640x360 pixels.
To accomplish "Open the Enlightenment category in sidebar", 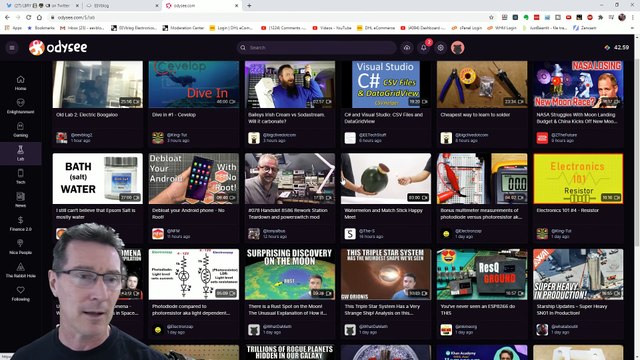I will coord(20,106).
